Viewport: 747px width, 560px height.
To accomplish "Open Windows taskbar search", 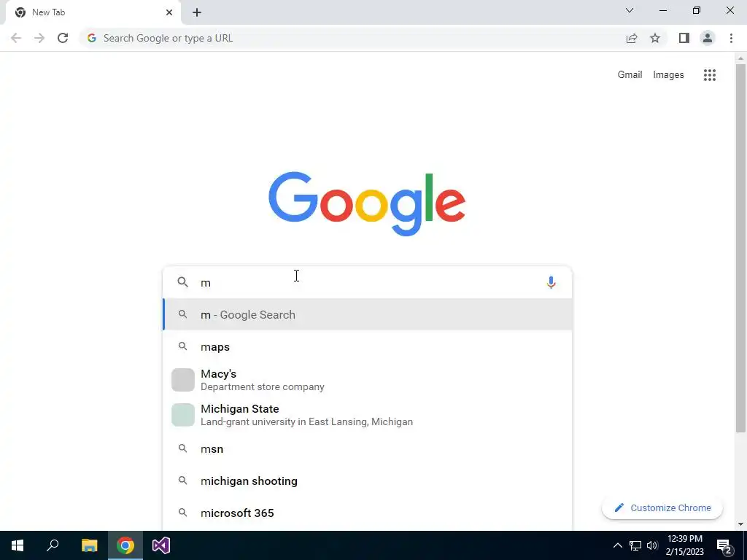I will [53, 545].
